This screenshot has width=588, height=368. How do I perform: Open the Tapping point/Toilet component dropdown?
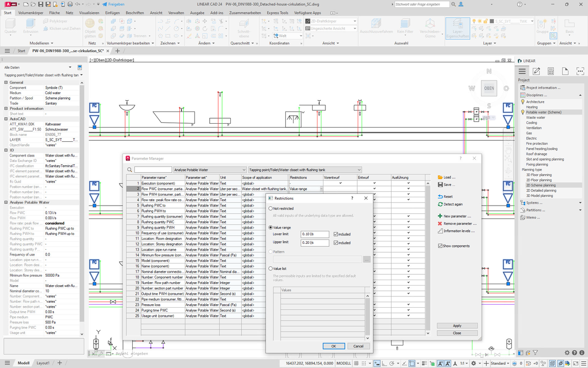[x=305, y=169]
